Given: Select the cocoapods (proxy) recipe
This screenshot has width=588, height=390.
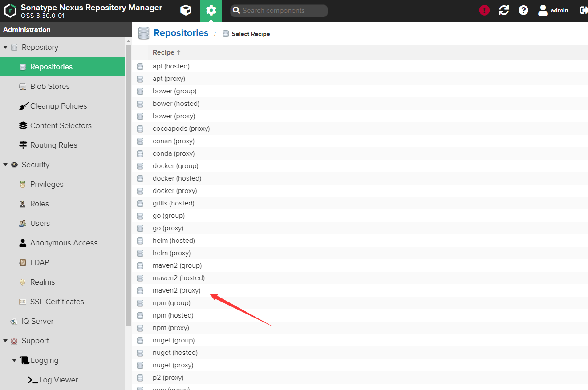Looking at the screenshot, I should tap(360, 129).
